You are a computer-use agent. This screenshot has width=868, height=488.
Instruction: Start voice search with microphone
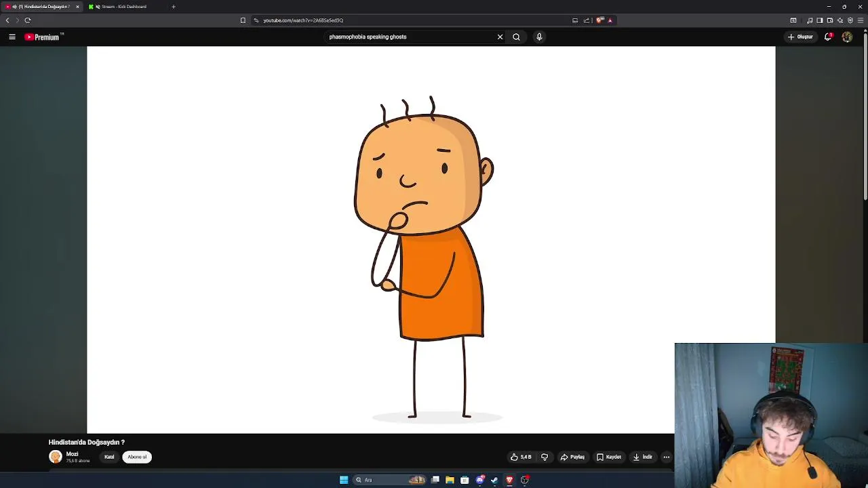click(x=539, y=37)
